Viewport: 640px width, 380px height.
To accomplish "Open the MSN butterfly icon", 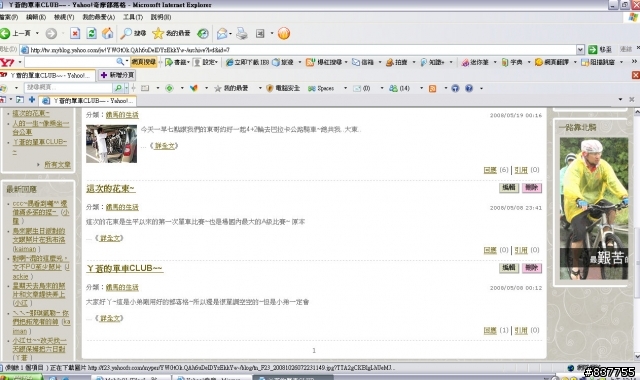I will (194, 88).
